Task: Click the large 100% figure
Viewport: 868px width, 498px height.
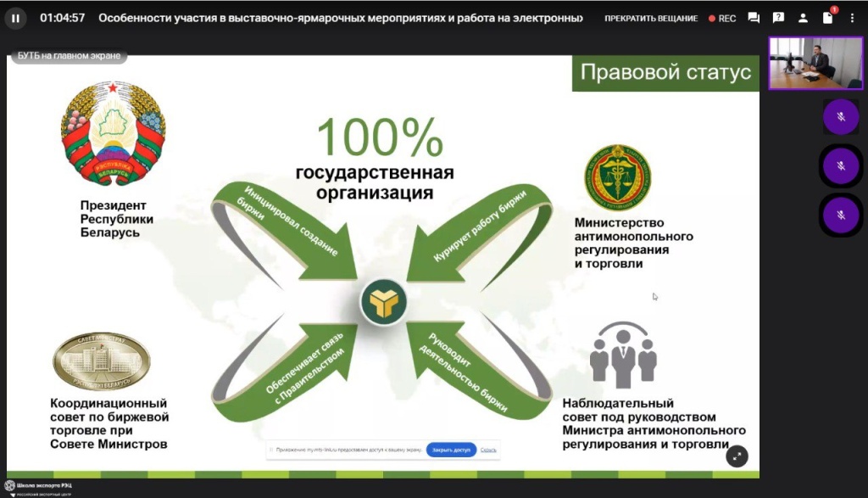Action: coord(380,137)
